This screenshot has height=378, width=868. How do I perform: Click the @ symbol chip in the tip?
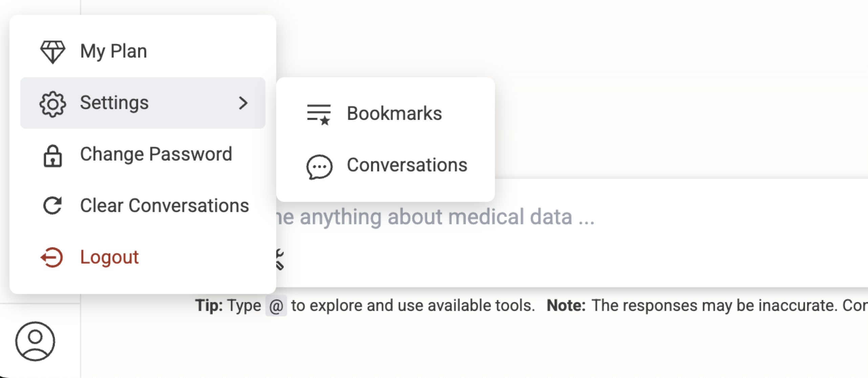276,306
